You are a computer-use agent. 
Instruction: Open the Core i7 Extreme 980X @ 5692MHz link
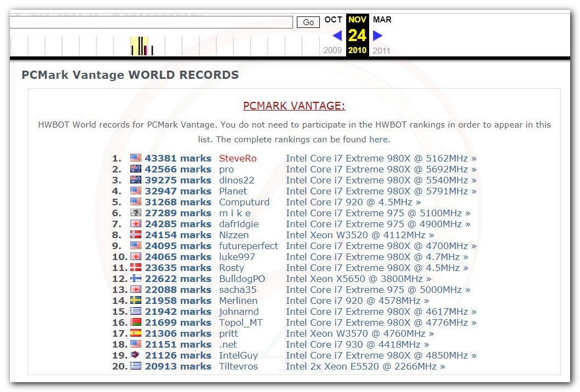381,169
